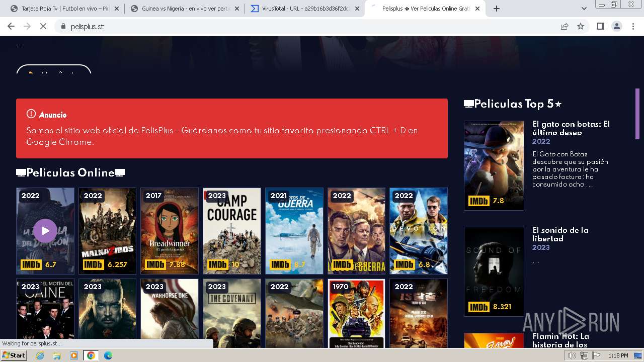Stop loading the page
The image size is (644, 362).
point(43,27)
